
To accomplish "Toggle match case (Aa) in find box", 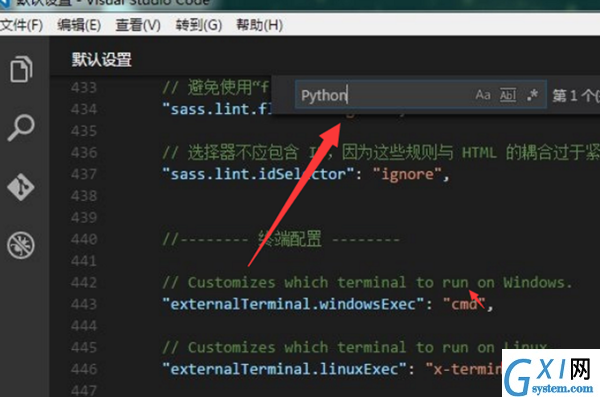I will click(x=483, y=95).
